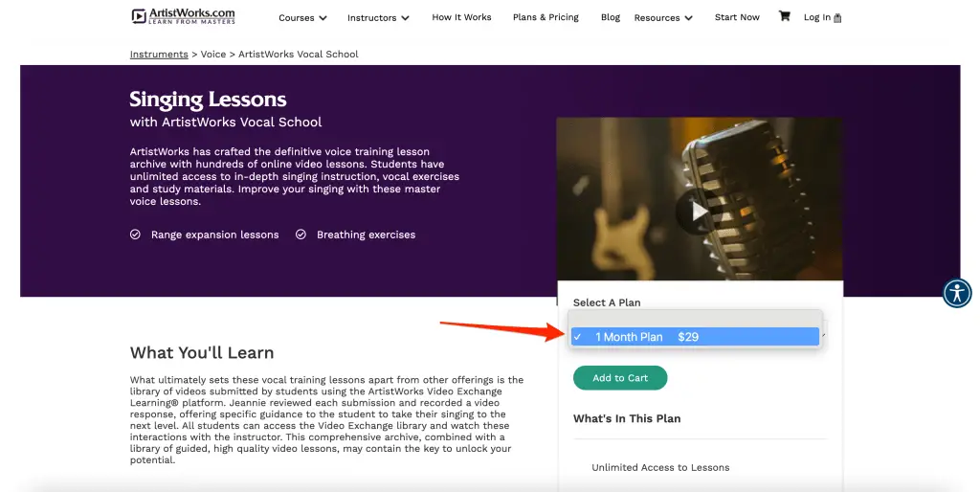This screenshot has width=980, height=492.
Task: Click the Select A Plan label
Action: (x=607, y=302)
